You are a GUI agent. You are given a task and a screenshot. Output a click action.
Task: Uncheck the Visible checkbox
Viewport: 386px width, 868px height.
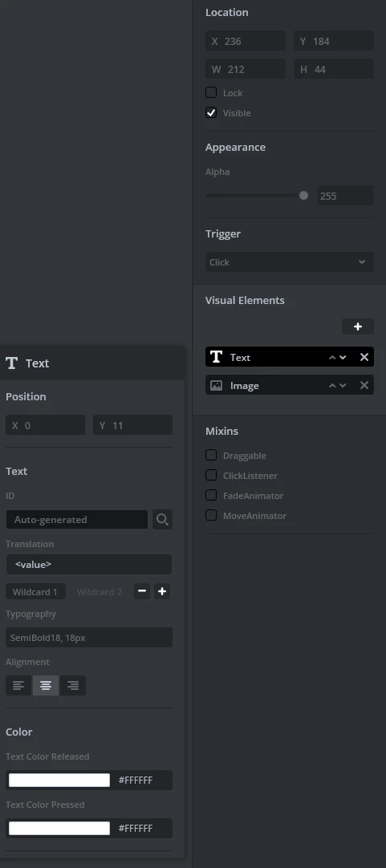click(211, 112)
